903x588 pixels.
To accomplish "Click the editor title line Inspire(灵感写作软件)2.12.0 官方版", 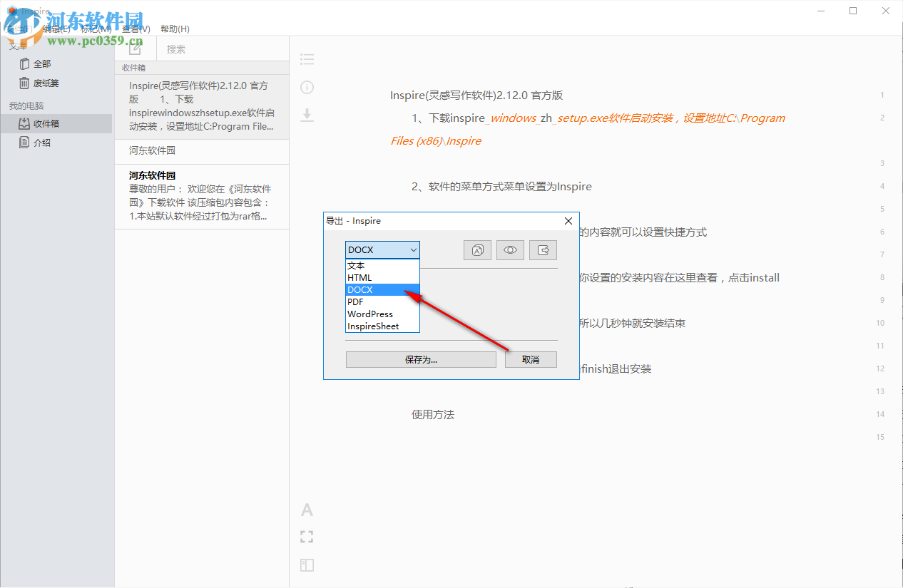I will click(476, 96).
